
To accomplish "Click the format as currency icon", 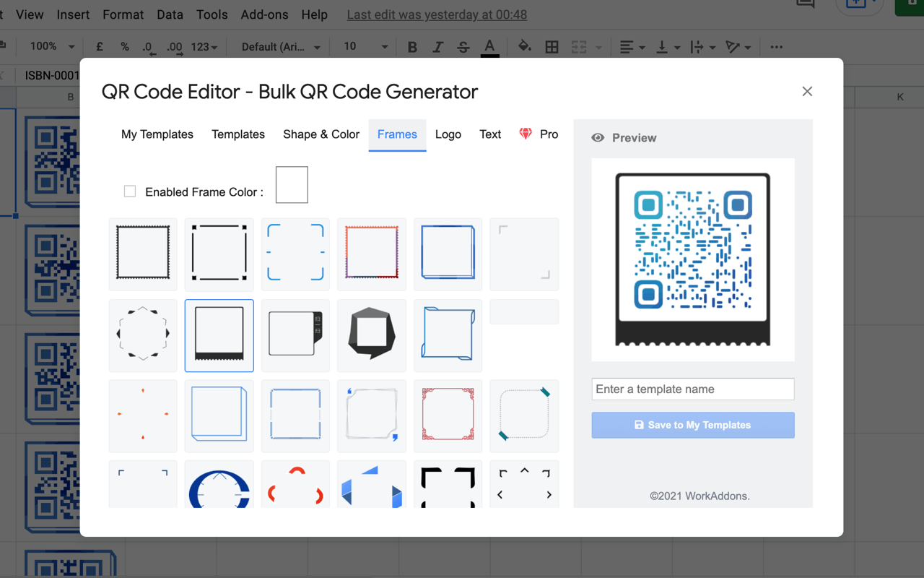I will click(98, 46).
